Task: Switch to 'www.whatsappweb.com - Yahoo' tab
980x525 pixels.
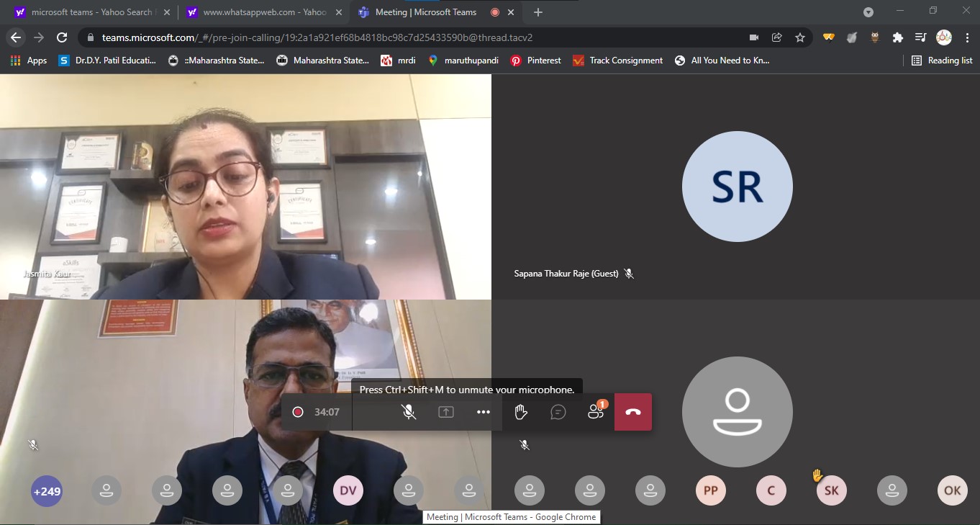Action: pyautogui.click(x=264, y=12)
